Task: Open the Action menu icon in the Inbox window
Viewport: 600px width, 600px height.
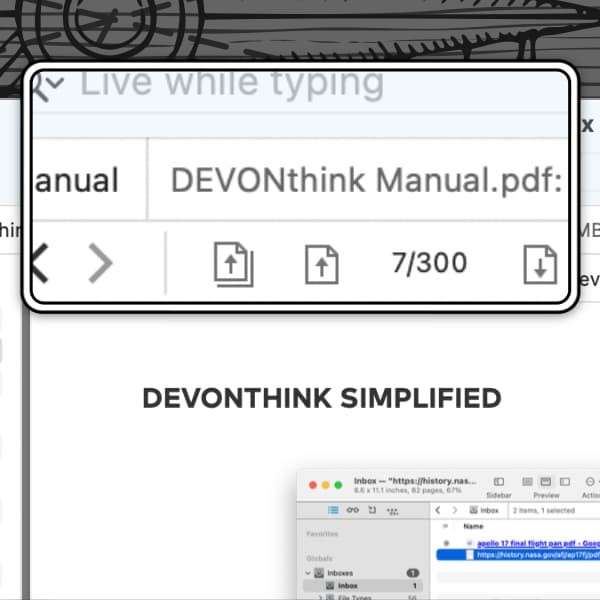Action: [590, 481]
